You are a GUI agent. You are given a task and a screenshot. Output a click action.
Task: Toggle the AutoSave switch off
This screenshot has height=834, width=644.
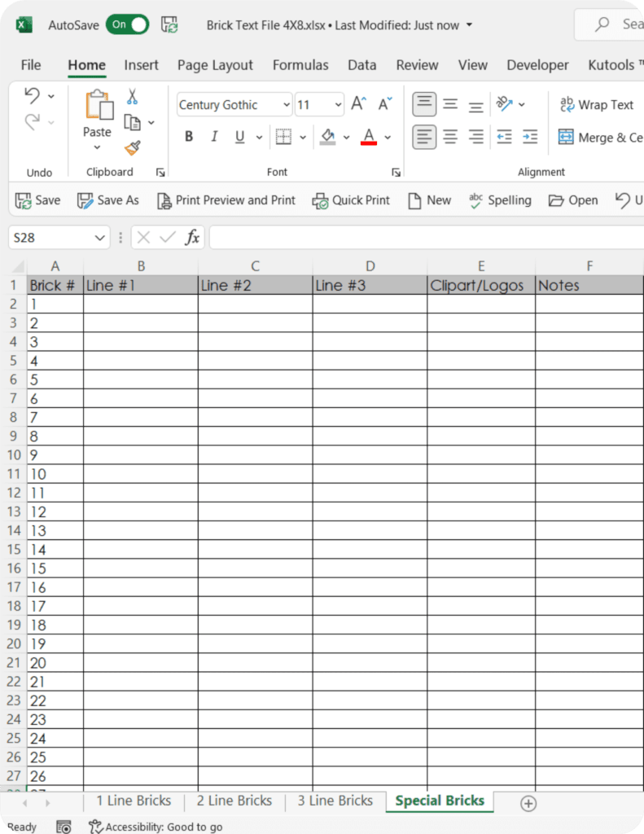pos(128,24)
